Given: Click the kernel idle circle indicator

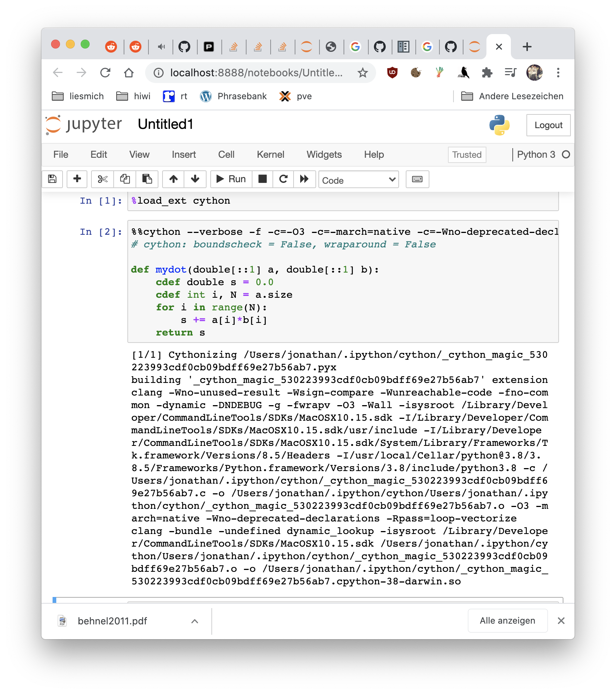Looking at the screenshot, I should (x=566, y=154).
